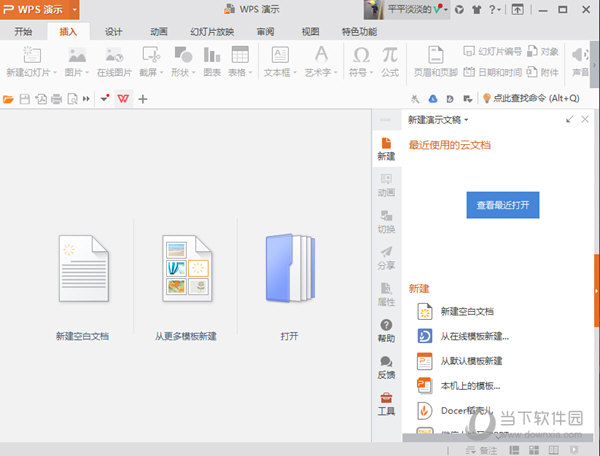Click the large 新建空白文档 thumbnail
The height and width of the screenshot is (456, 600).
pyautogui.click(x=84, y=269)
